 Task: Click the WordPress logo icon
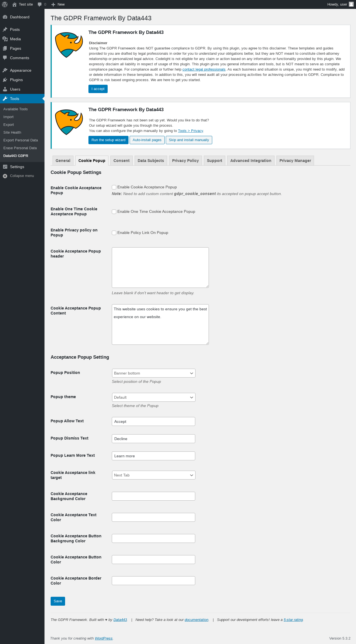[5, 4]
